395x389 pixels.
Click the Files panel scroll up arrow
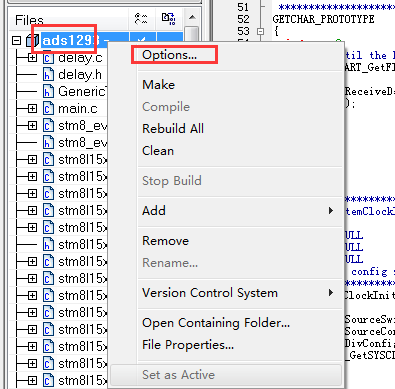pos(192,17)
